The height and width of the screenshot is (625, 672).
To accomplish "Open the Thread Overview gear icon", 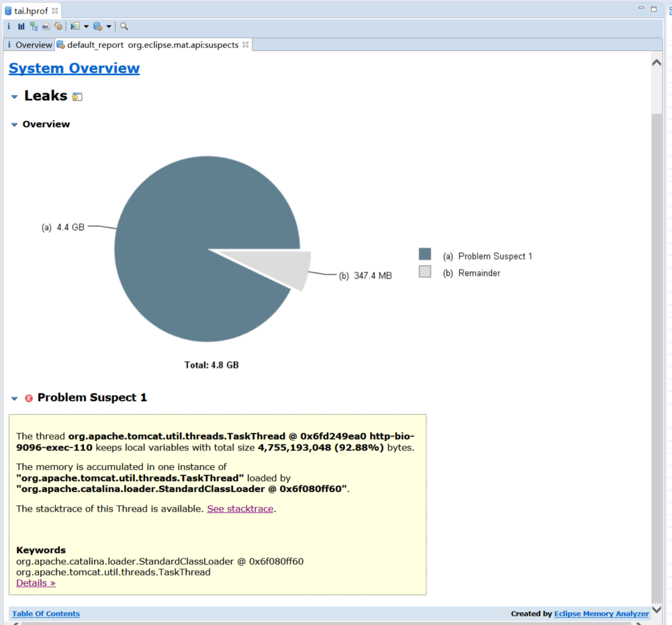I will (x=58, y=27).
